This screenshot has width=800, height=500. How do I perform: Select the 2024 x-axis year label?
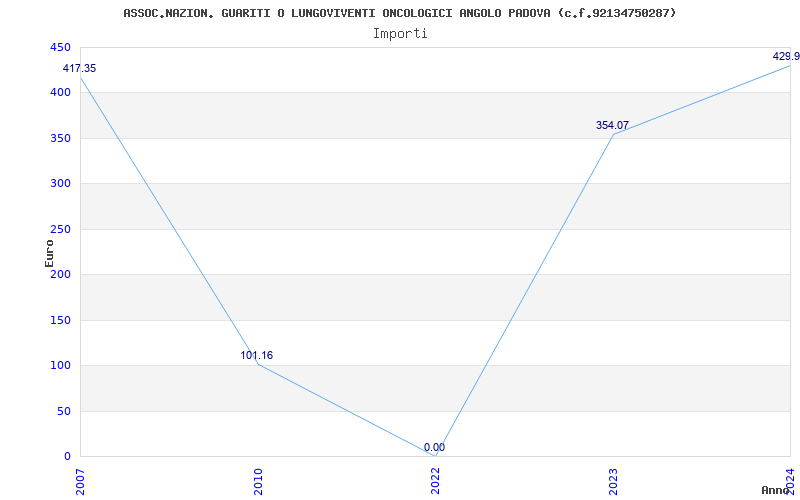pos(790,481)
